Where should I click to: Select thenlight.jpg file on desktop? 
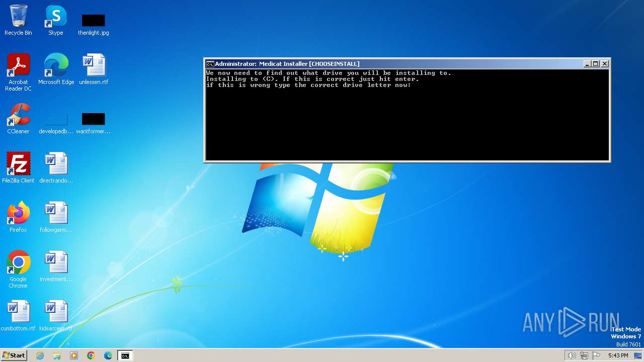94,24
